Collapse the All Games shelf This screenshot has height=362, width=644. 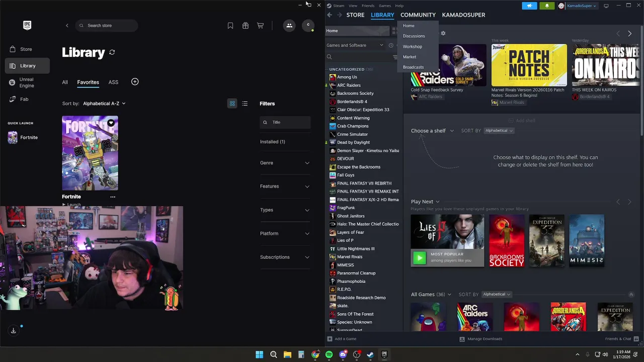pyautogui.click(x=631, y=295)
